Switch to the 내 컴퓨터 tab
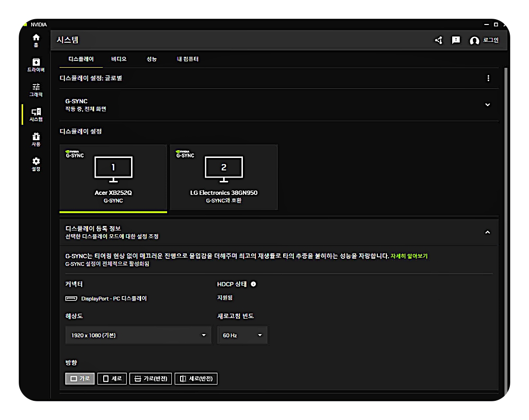Screen dimensions: 529x420 click(x=188, y=59)
